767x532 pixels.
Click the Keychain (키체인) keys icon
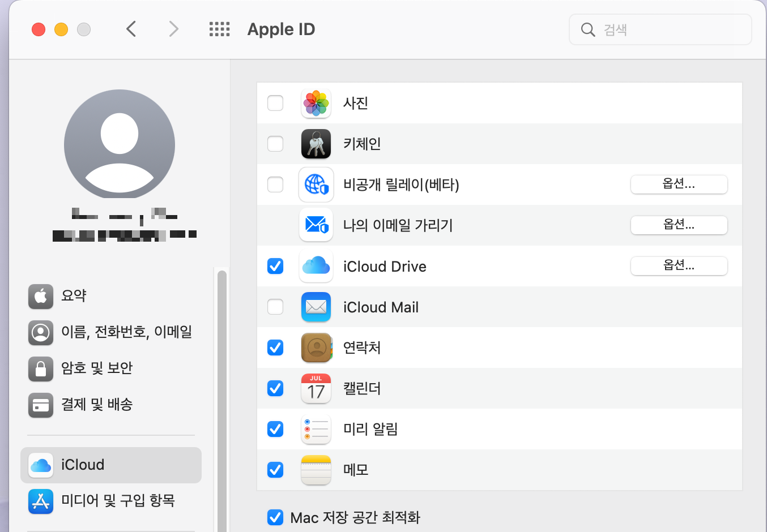coord(316,144)
